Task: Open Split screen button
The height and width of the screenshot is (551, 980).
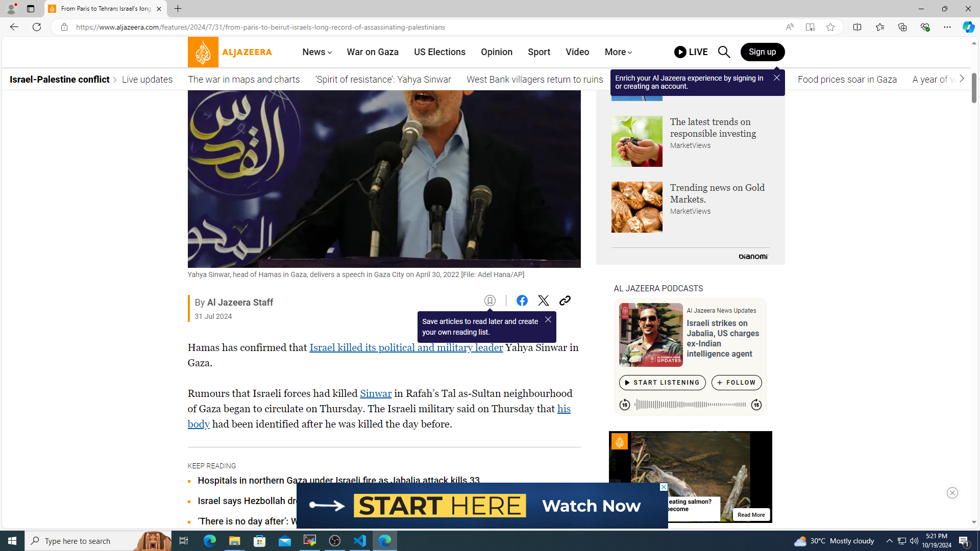Action: (x=857, y=27)
